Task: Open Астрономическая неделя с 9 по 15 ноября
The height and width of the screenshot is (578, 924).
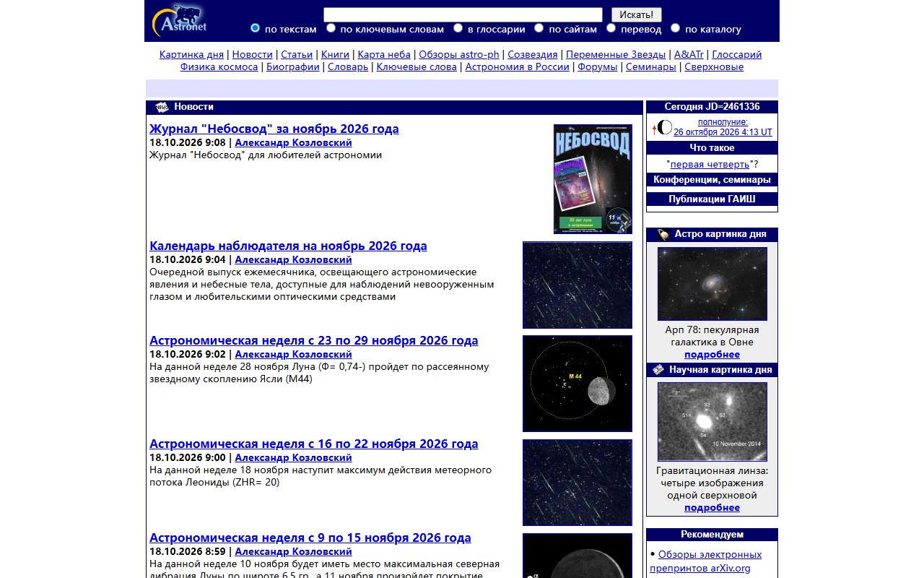Action: 310,538
